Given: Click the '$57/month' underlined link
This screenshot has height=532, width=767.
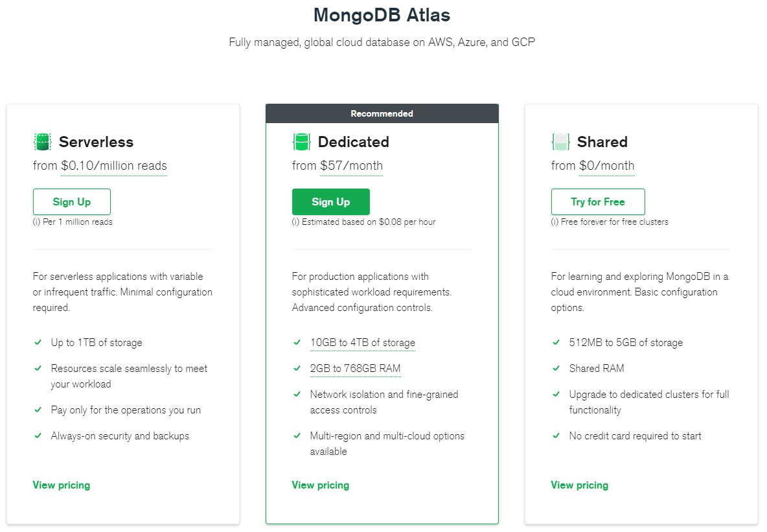Looking at the screenshot, I should 351,165.
